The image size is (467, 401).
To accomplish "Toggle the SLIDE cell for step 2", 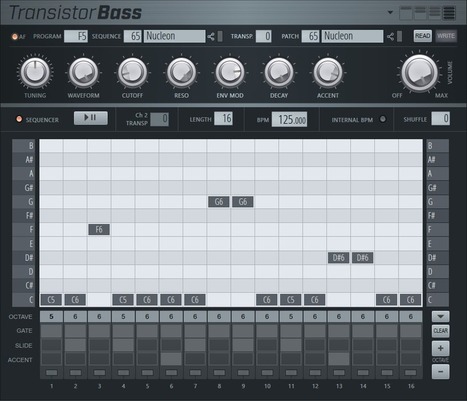I will tap(75, 345).
